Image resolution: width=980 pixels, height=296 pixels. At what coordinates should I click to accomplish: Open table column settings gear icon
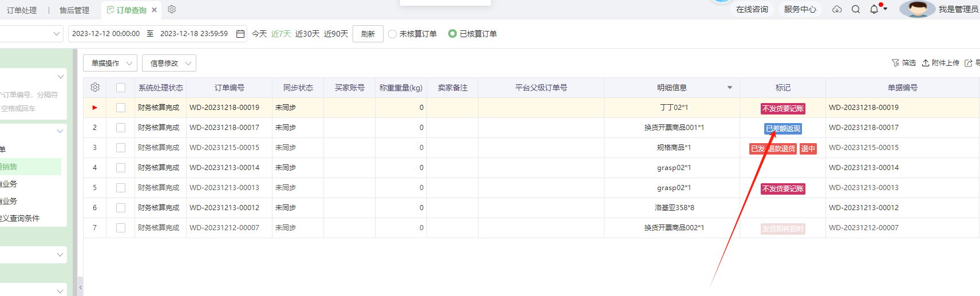(95, 88)
